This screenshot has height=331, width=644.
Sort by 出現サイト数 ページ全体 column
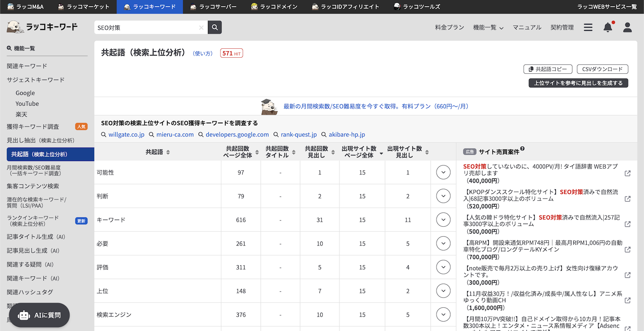(381, 153)
